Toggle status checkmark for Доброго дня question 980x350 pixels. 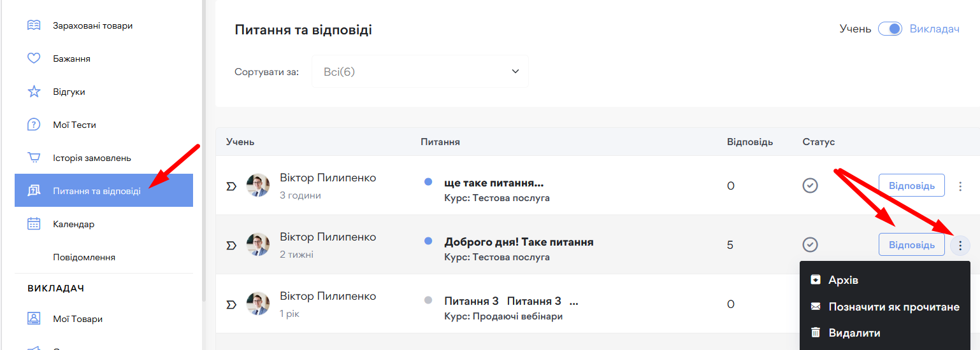click(x=810, y=244)
